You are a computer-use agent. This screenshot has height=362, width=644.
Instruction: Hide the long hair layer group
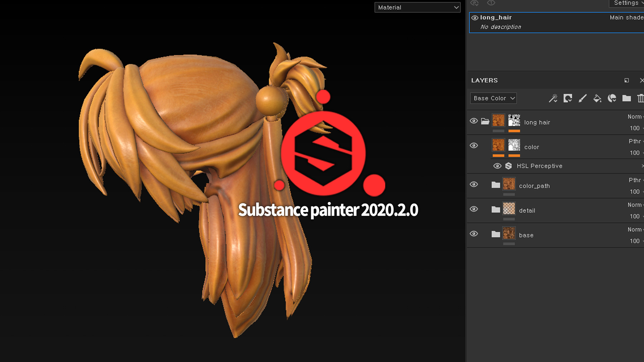[474, 121]
